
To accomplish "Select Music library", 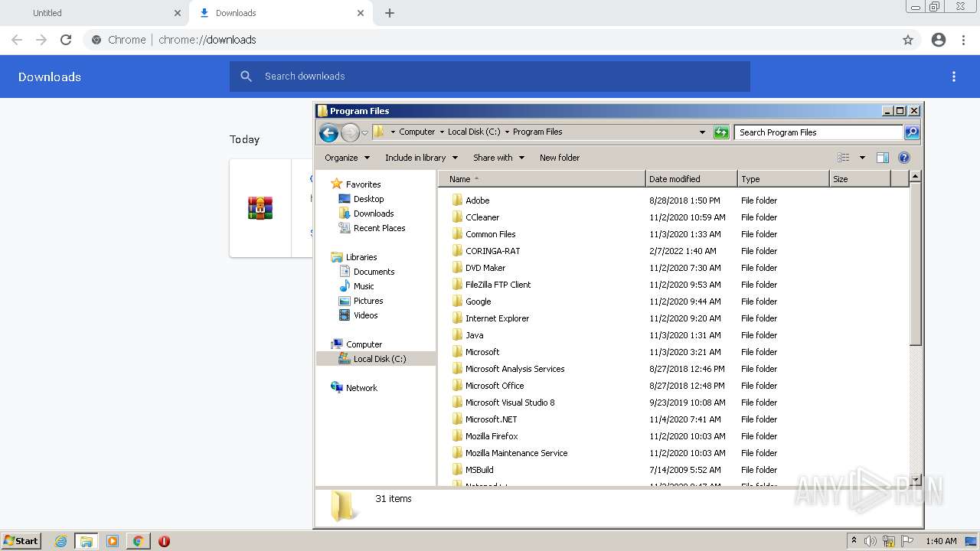I will tap(364, 286).
